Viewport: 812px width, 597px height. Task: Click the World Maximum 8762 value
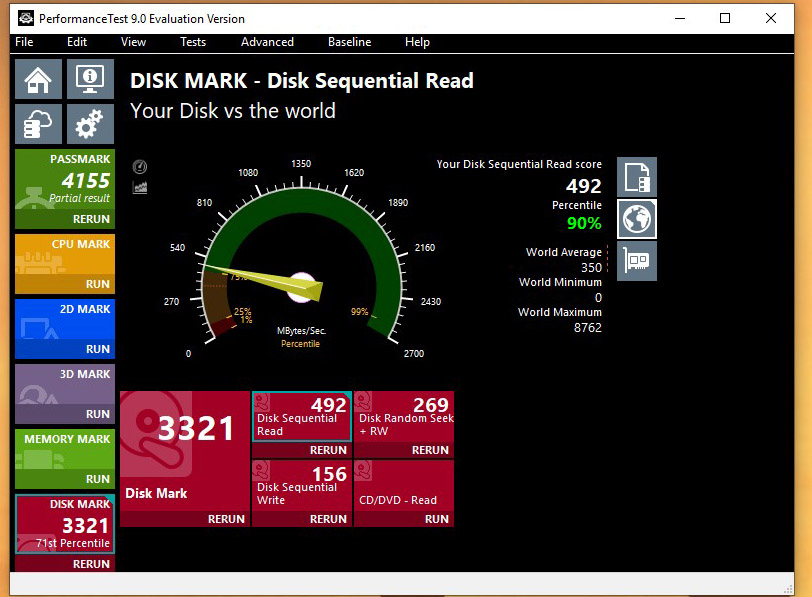point(588,328)
